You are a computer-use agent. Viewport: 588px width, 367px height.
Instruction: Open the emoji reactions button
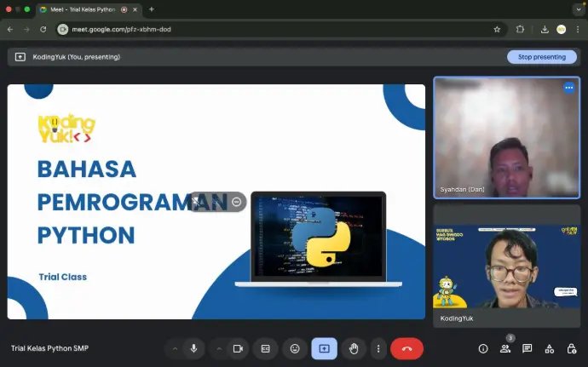click(295, 348)
